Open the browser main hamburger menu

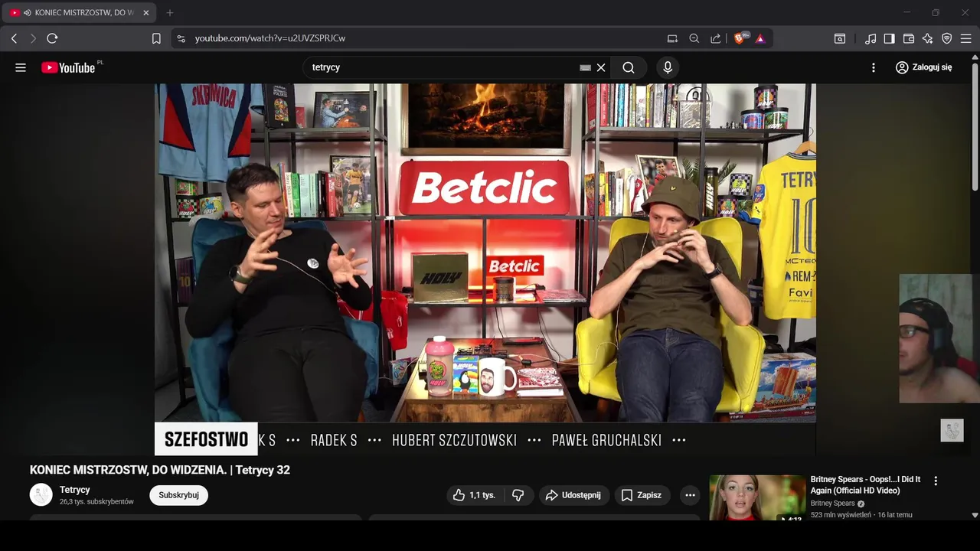[966, 38]
